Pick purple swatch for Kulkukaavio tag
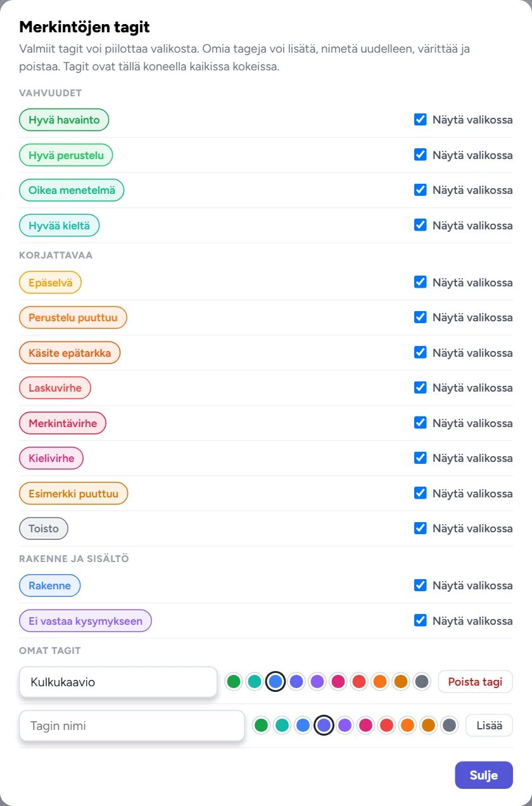Viewport: 532px width, 806px height. click(317, 682)
